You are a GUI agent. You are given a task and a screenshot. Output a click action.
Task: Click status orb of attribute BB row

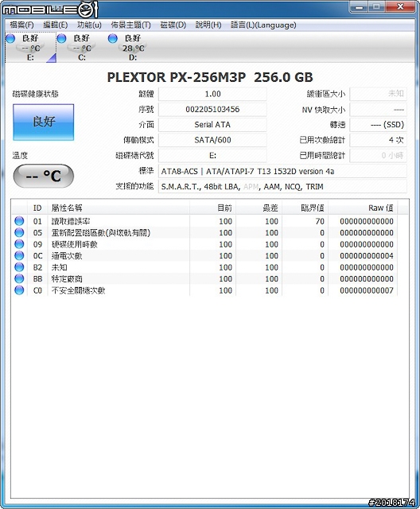[19, 278]
